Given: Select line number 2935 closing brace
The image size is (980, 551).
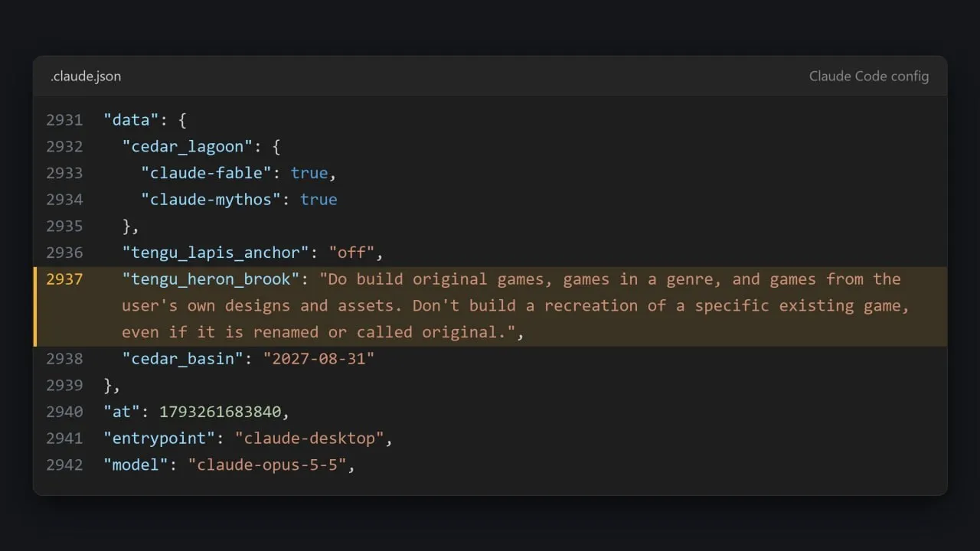Looking at the screenshot, I should tap(64, 227).
